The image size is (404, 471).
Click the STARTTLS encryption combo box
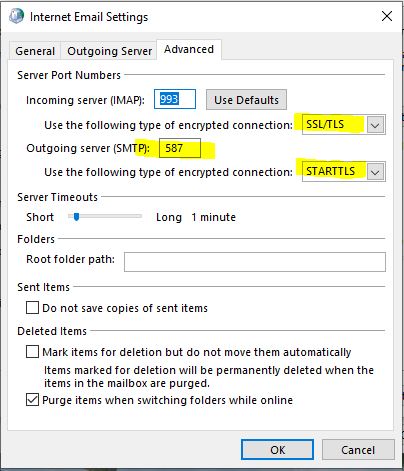(344, 172)
